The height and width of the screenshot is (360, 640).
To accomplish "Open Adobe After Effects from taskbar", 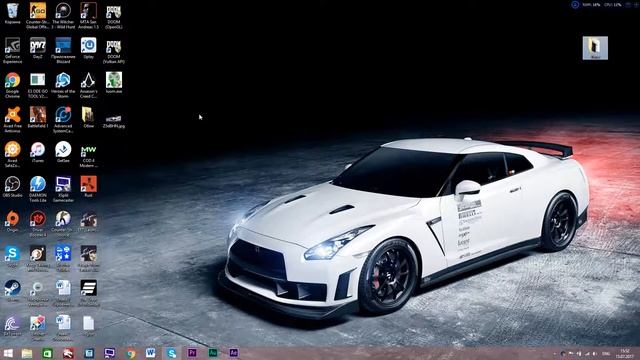I will pyautogui.click(x=233, y=353).
